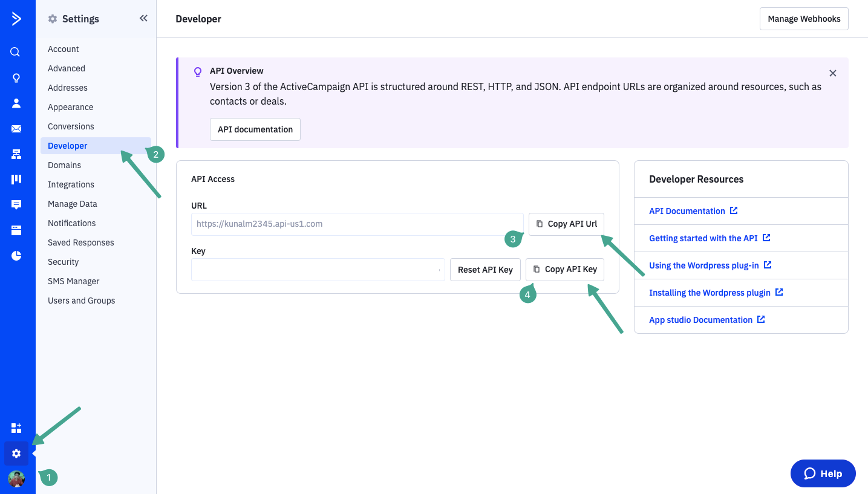This screenshot has width=868, height=494.
Task: Open SMS Manager settings
Action: [74, 281]
